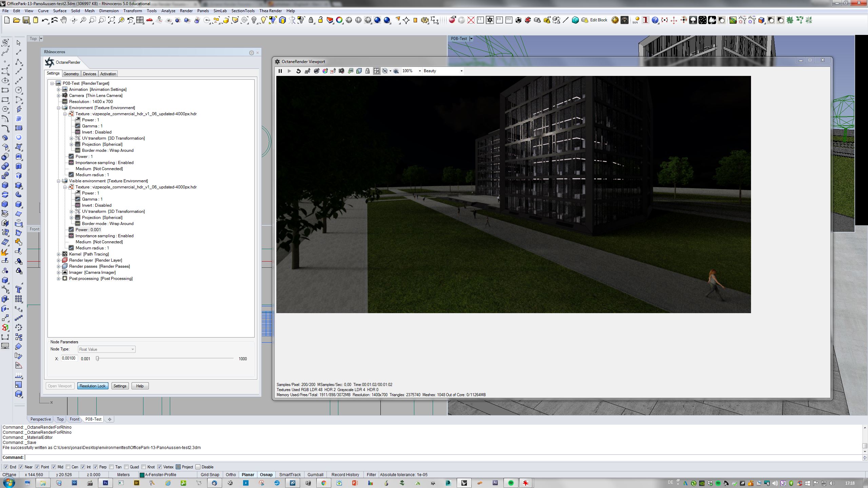Click the Resolution Lock button
The width and height of the screenshot is (868, 488).
point(93,386)
